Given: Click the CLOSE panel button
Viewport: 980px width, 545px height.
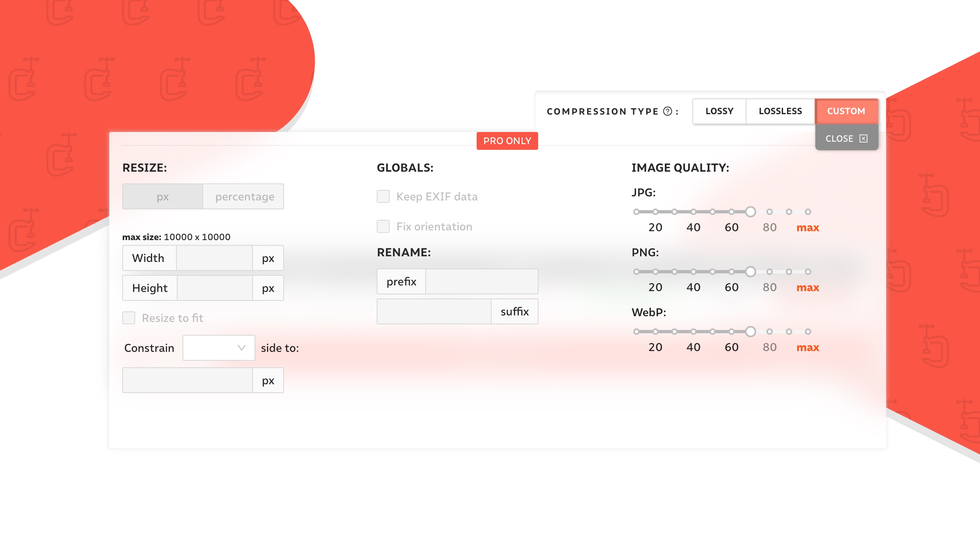Looking at the screenshot, I should pyautogui.click(x=846, y=138).
